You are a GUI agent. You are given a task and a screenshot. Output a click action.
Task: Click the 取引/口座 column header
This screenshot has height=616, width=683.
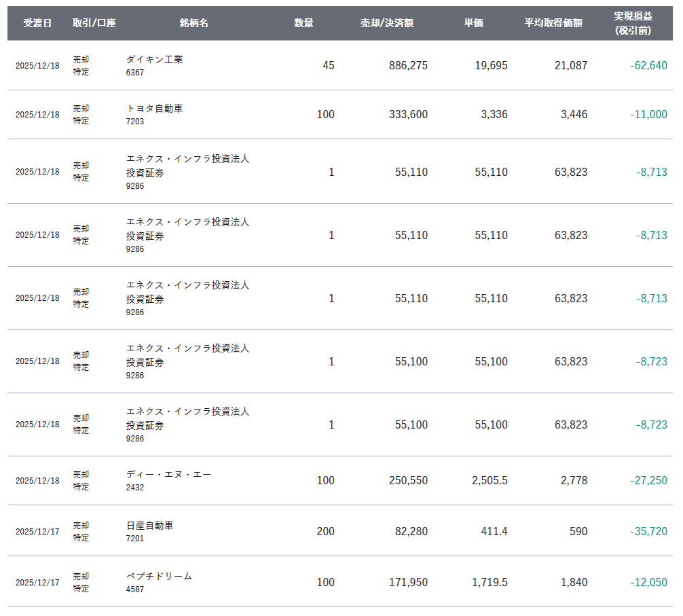[94, 23]
